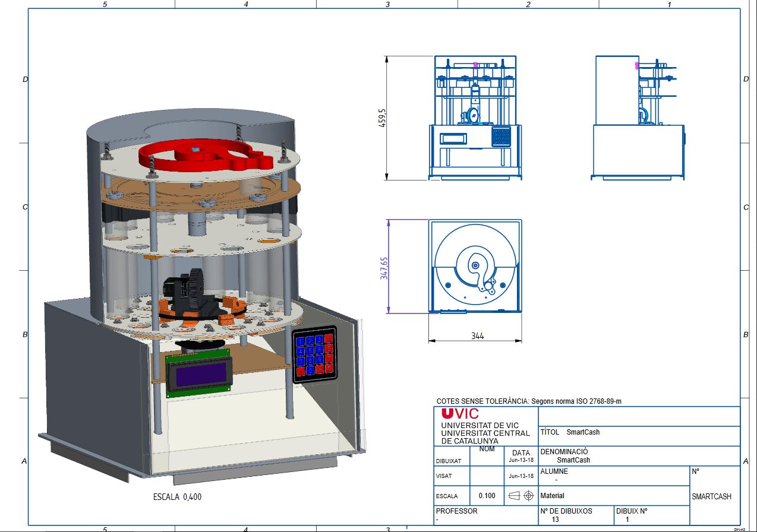Click the value 13 under Nº DE DIBUIXOS
The height and width of the screenshot is (532, 757).
[556, 520]
